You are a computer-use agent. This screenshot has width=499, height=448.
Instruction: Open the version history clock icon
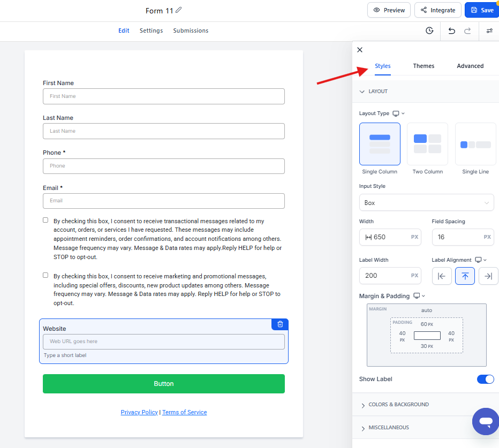coord(429,31)
